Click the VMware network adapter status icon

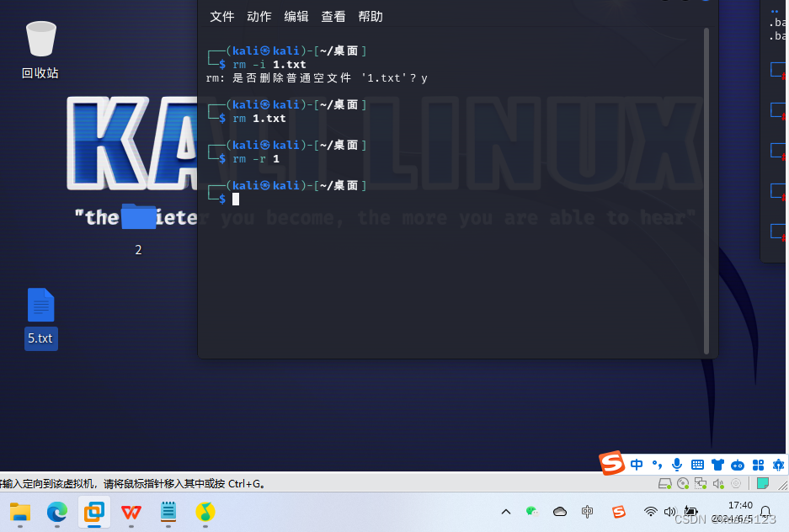click(x=701, y=484)
